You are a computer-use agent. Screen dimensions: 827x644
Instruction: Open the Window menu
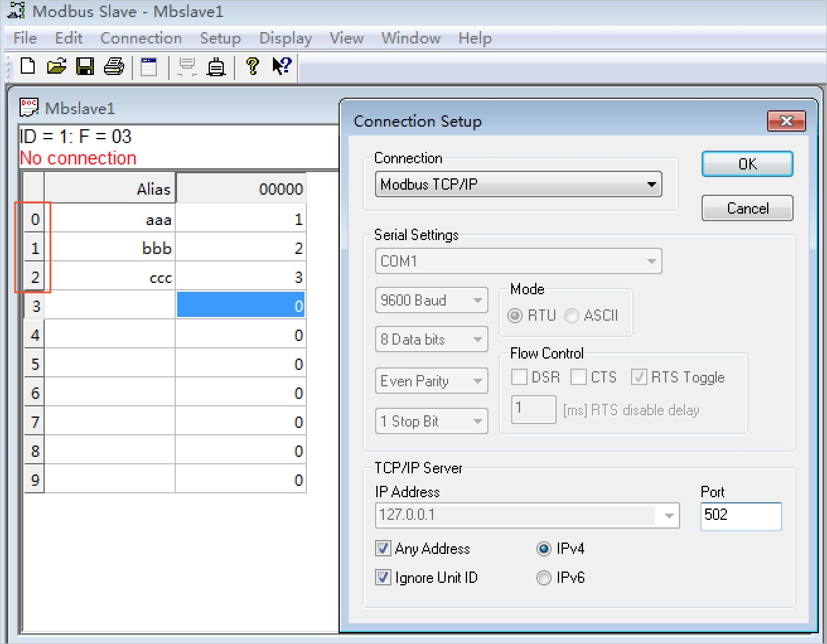(411, 38)
